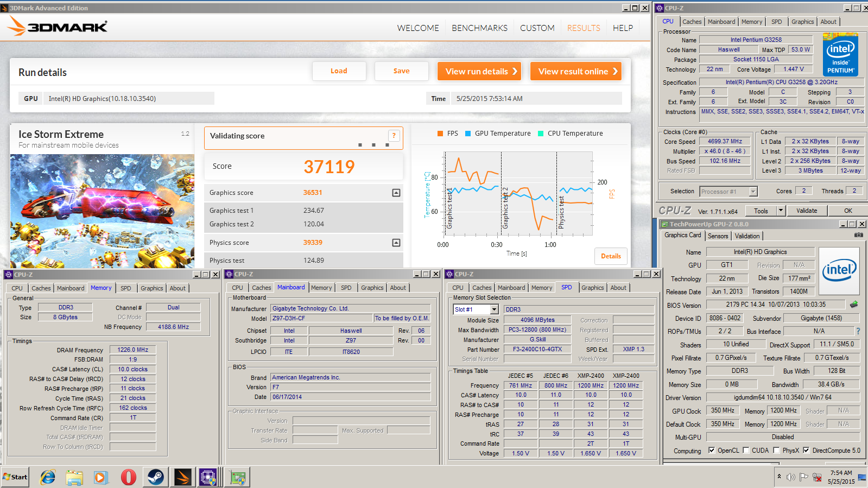This screenshot has width=868, height=488.
Task: Click the GPU-Z title bar icon
Action: coord(664,224)
